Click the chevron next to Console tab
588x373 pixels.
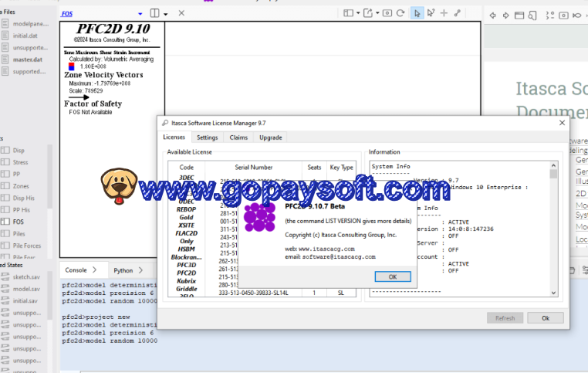tap(94, 270)
